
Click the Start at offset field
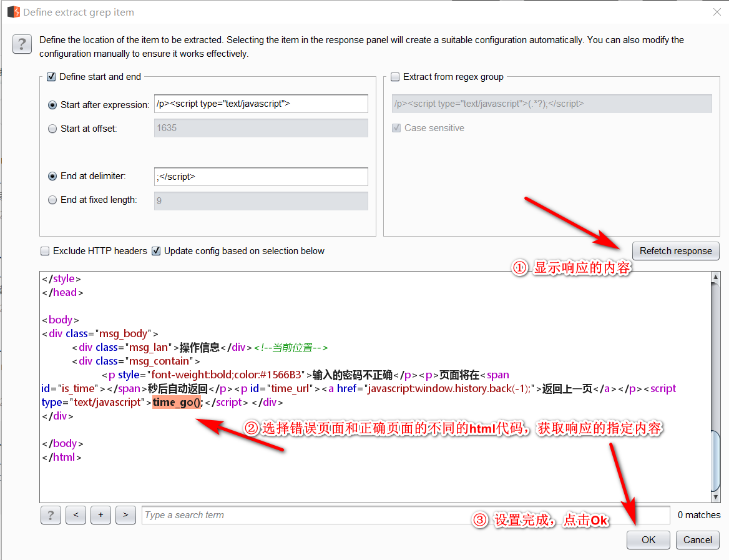261,128
